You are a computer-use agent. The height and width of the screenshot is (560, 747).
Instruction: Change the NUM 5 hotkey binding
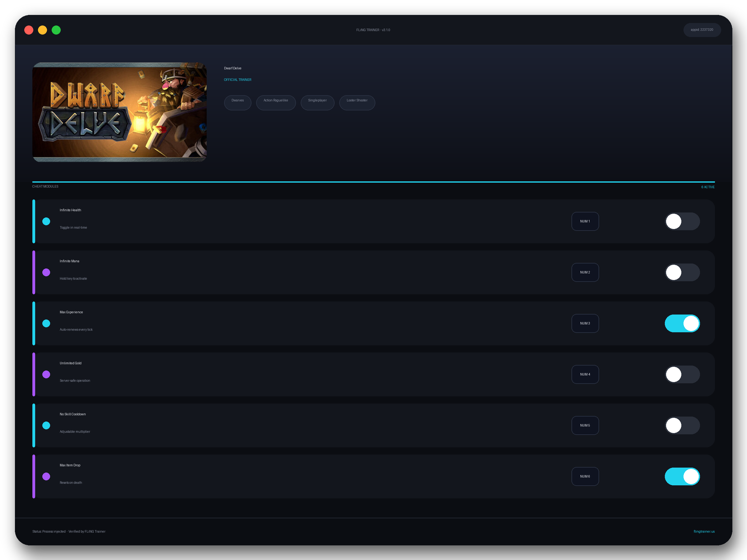[x=585, y=425]
